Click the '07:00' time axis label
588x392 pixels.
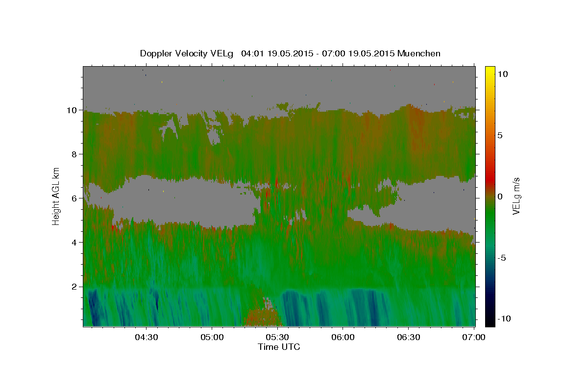point(474,337)
